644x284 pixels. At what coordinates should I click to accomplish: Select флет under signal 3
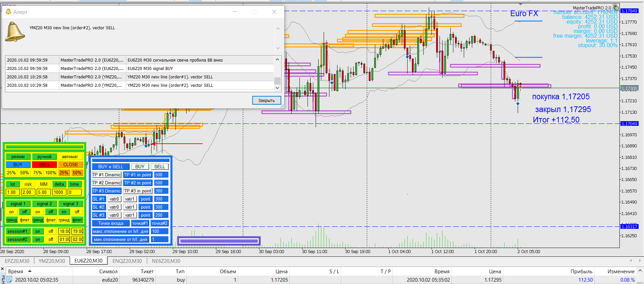click(77, 220)
